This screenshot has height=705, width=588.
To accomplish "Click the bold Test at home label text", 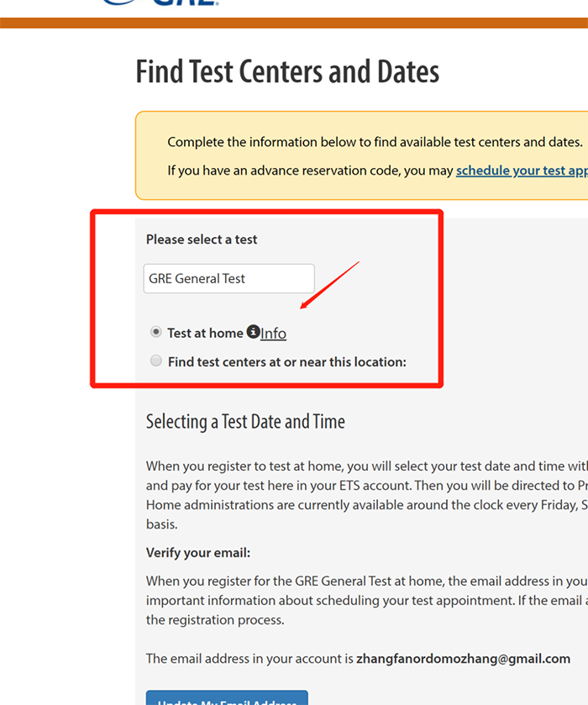I will (x=205, y=333).
